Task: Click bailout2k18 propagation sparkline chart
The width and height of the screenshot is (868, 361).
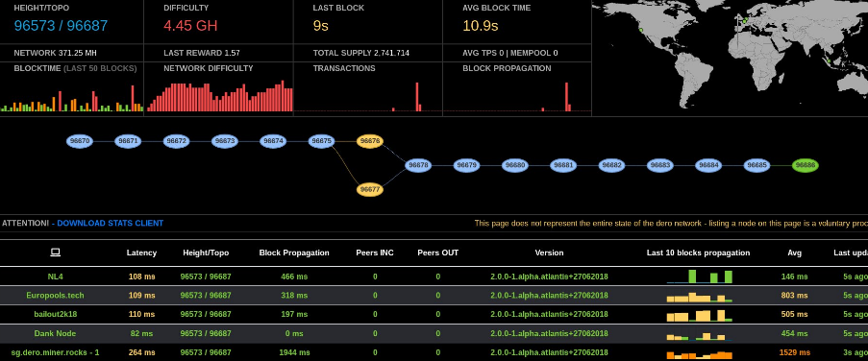Action: tap(699, 316)
